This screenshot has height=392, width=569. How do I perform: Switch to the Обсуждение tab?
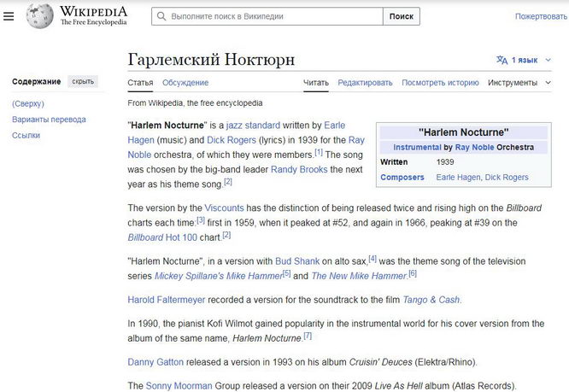click(185, 83)
